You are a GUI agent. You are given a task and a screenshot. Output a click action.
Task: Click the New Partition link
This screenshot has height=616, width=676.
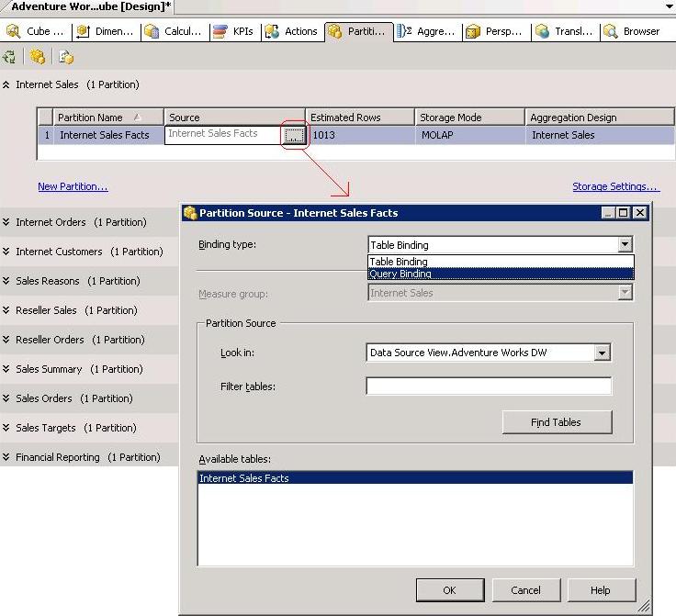pos(73,186)
